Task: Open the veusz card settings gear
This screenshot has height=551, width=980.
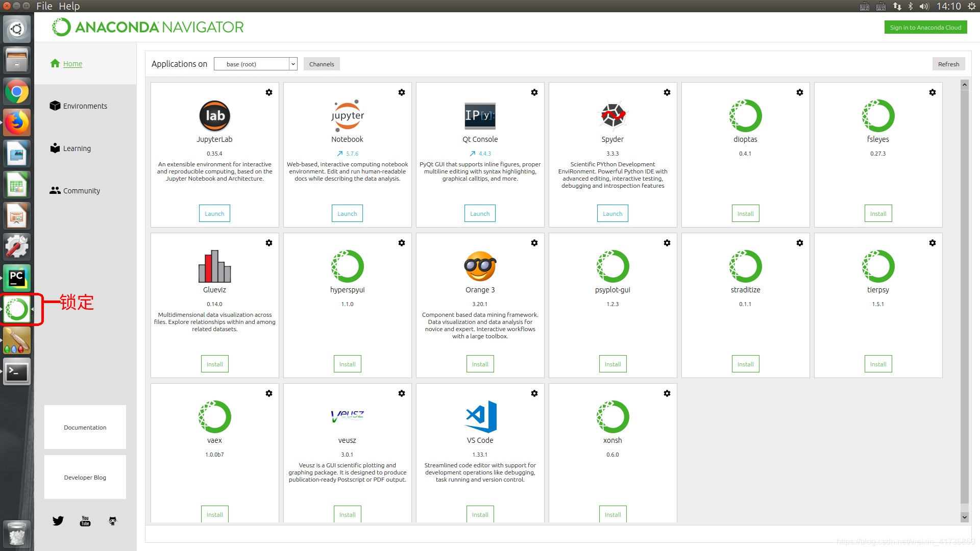Action: [x=402, y=393]
